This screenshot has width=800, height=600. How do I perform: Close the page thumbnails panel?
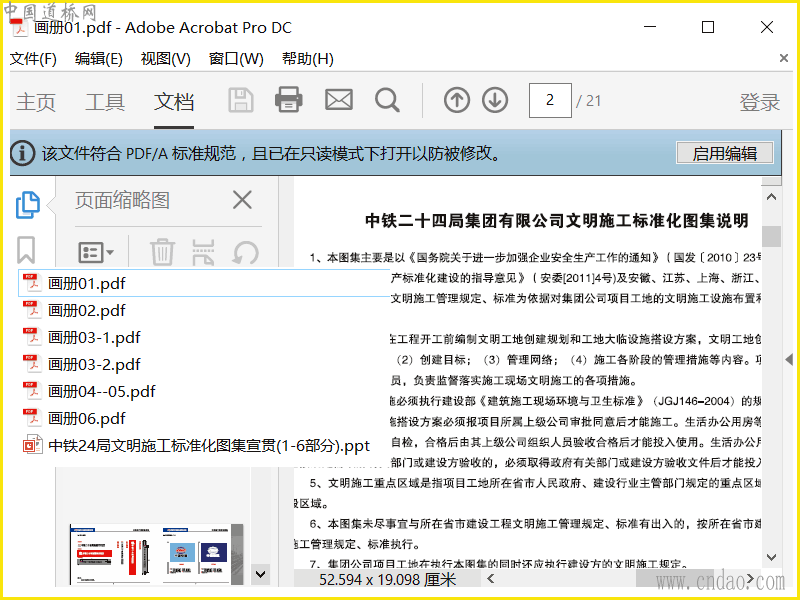tap(242, 200)
